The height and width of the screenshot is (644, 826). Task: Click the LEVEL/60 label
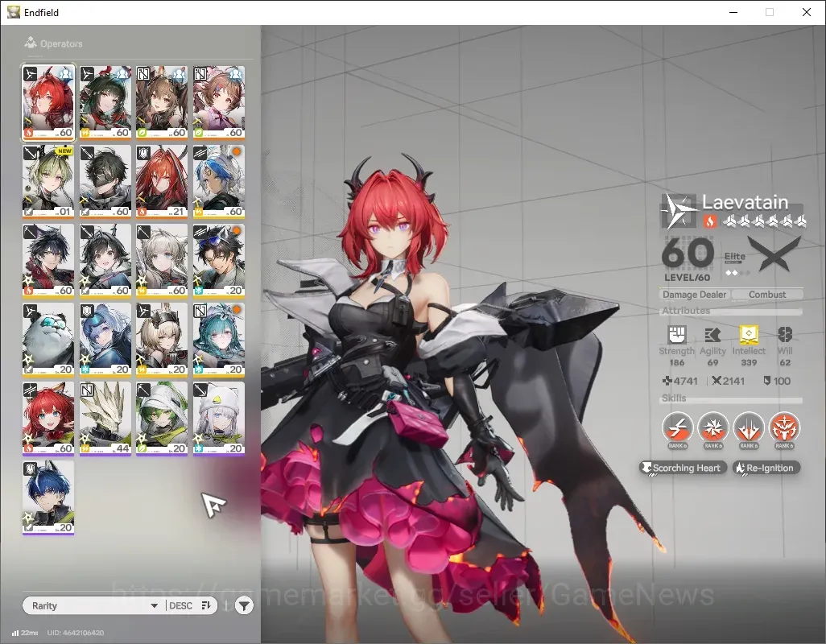point(687,278)
